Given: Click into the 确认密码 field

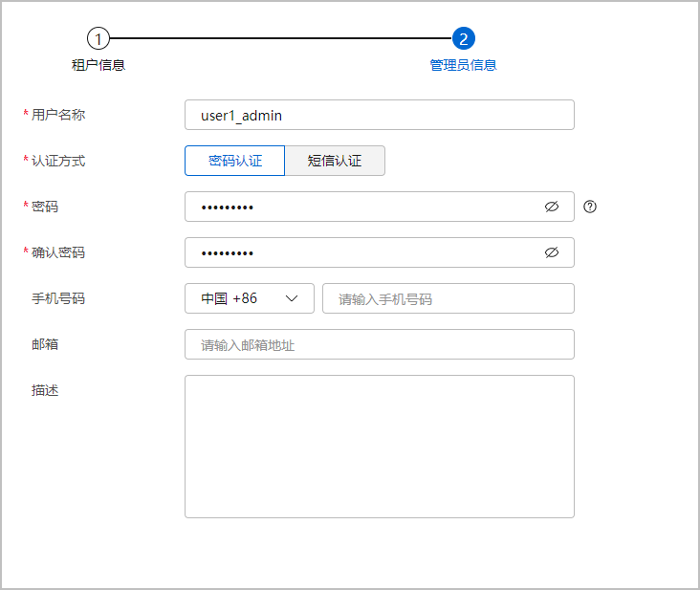Looking at the screenshot, I should point(380,252).
